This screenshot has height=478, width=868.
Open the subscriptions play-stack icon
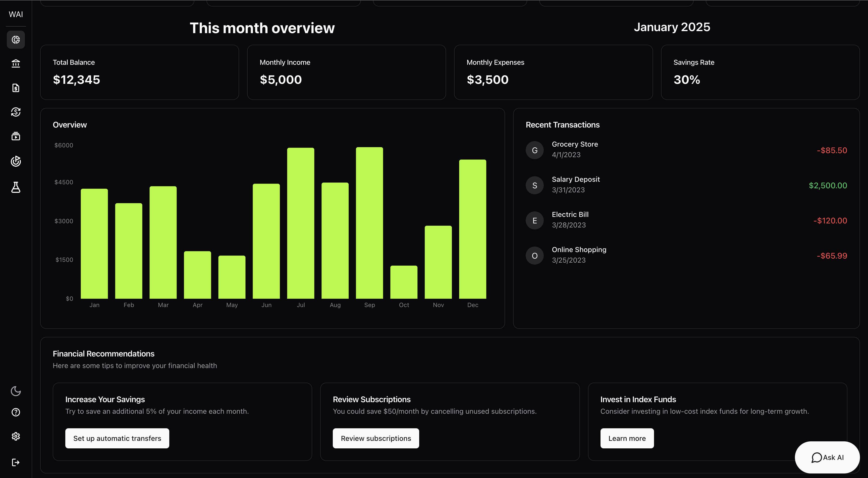pos(16,136)
